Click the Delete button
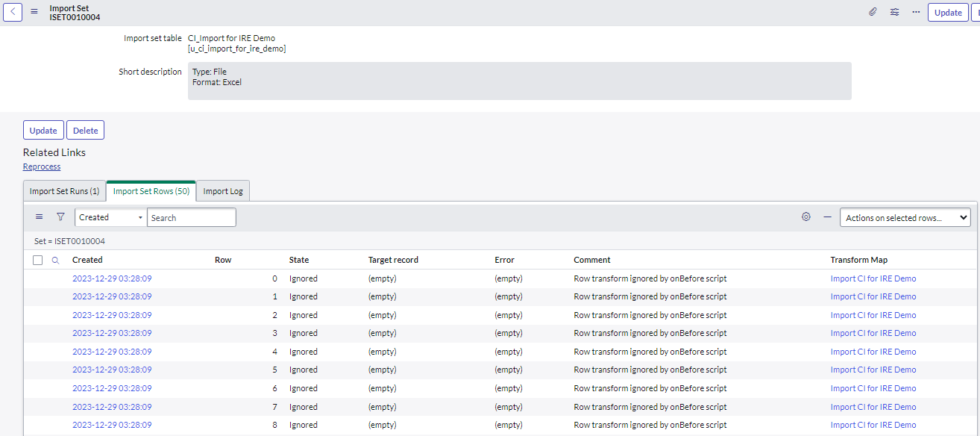Image resolution: width=980 pixels, height=436 pixels. 85,130
